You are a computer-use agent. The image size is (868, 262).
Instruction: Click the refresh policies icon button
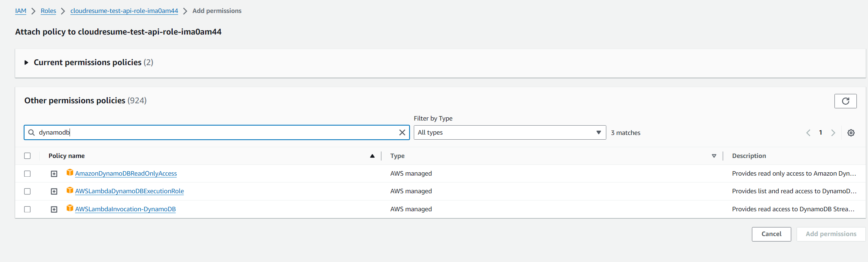pos(845,101)
